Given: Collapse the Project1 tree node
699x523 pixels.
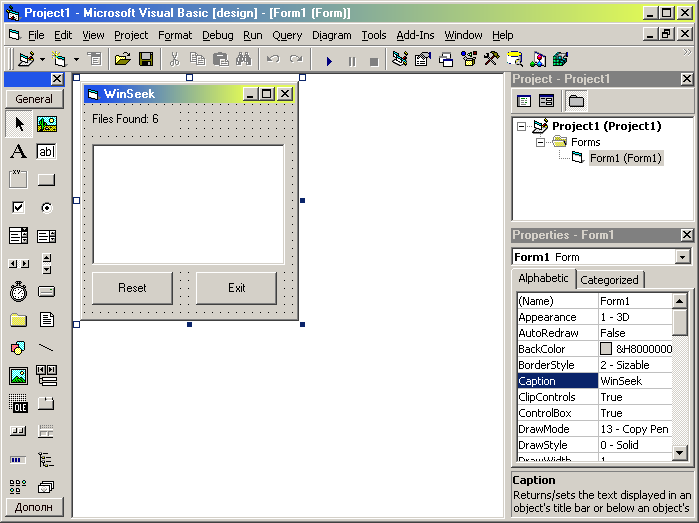Looking at the screenshot, I should (521, 126).
